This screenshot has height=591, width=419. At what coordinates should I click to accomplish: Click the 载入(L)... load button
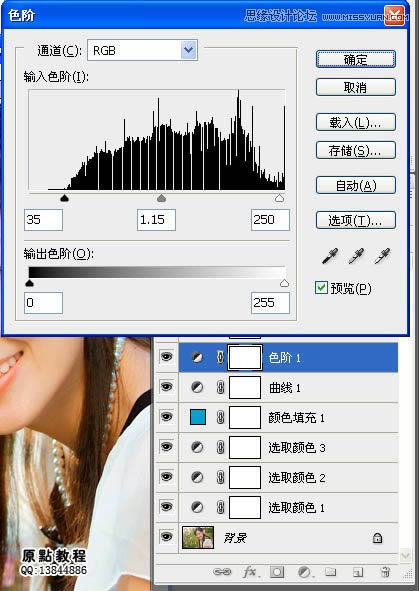point(356,122)
